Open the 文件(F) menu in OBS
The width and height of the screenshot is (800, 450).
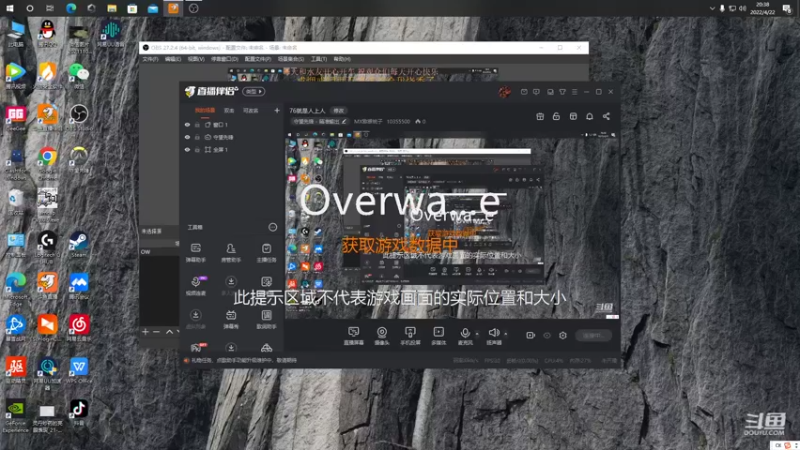point(151,59)
